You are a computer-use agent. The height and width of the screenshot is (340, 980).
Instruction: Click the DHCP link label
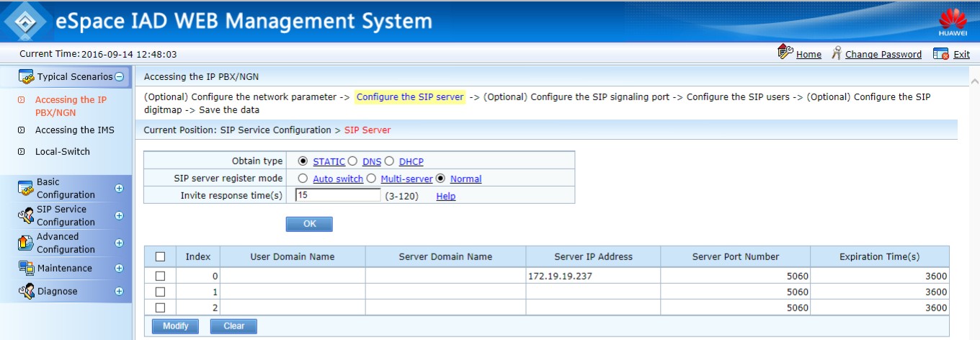pos(411,161)
